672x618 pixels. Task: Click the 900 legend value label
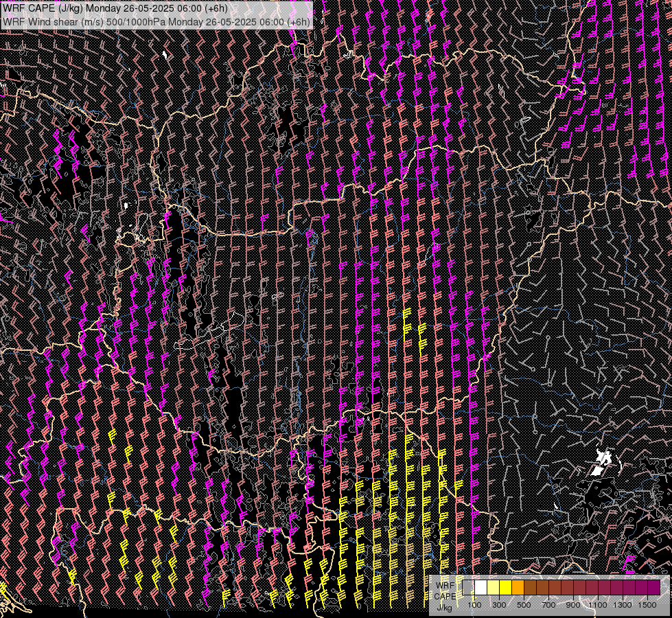573,605
